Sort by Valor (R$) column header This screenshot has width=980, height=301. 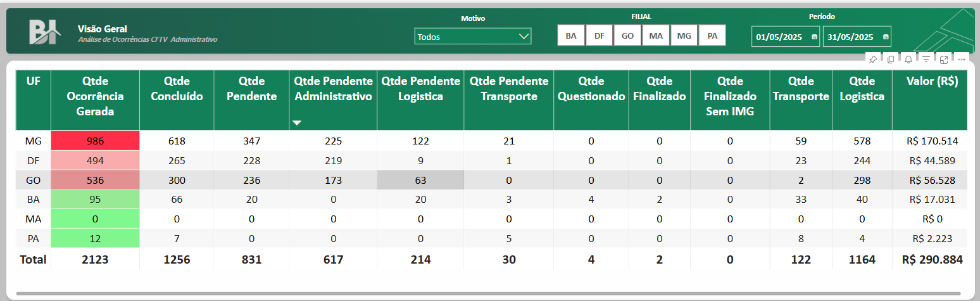tap(932, 81)
